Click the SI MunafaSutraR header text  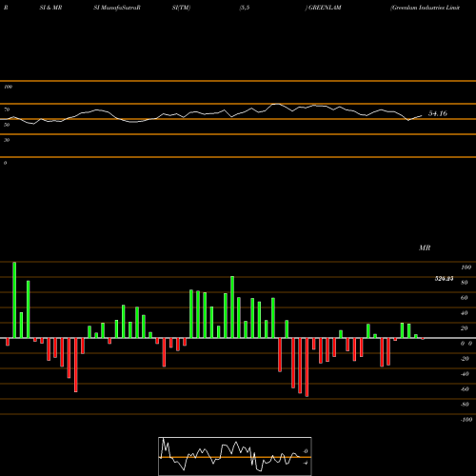(x=117, y=8)
